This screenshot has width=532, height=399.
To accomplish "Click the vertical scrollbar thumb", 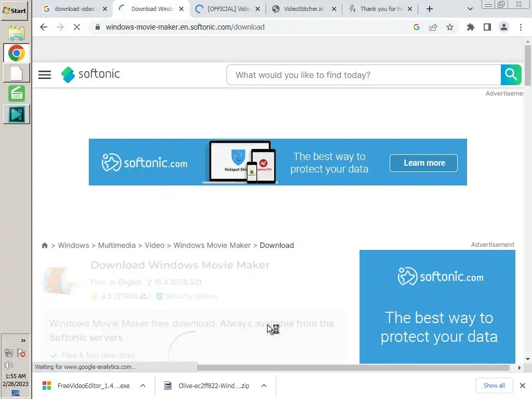I will tap(528, 65).
